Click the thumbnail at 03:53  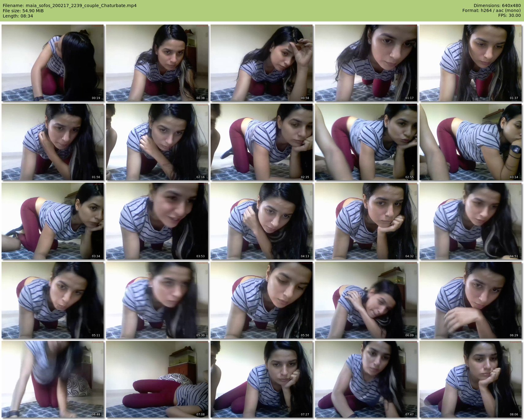pos(157,221)
